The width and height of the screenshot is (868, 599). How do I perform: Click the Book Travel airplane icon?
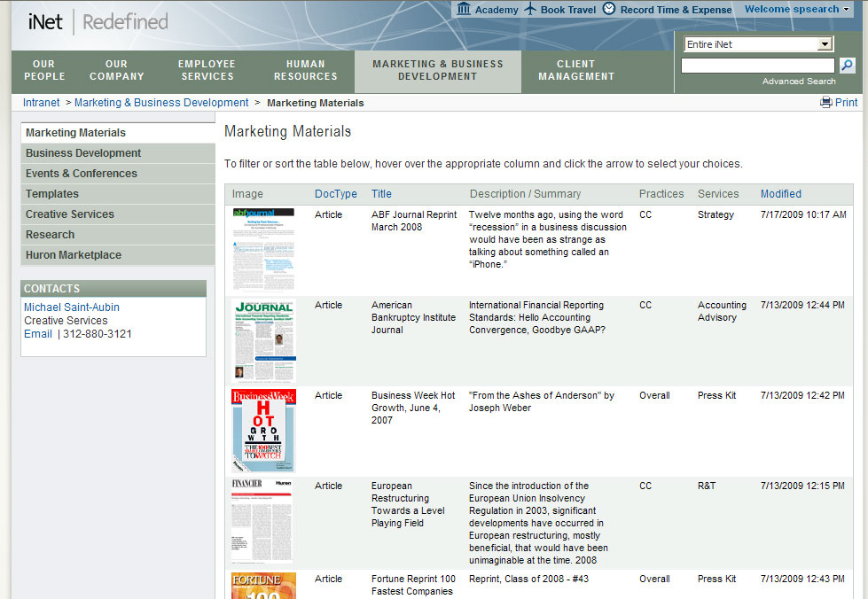[530, 9]
